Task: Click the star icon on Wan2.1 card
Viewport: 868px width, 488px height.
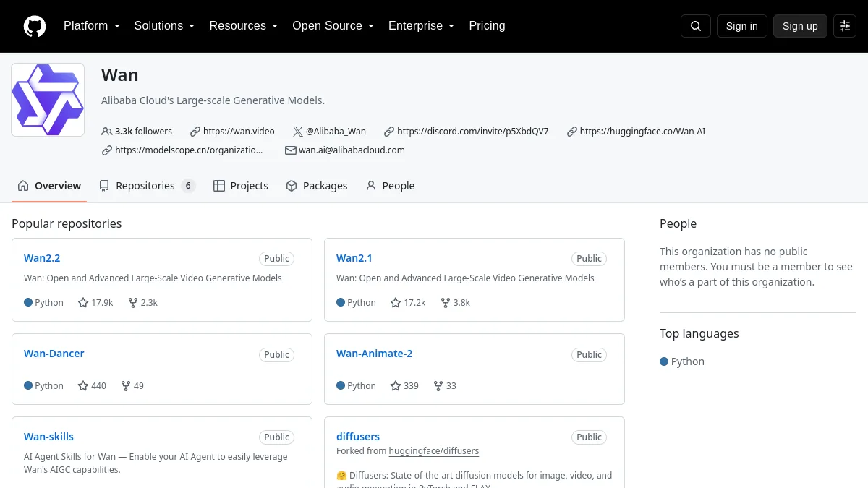Action: click(396, 303)
